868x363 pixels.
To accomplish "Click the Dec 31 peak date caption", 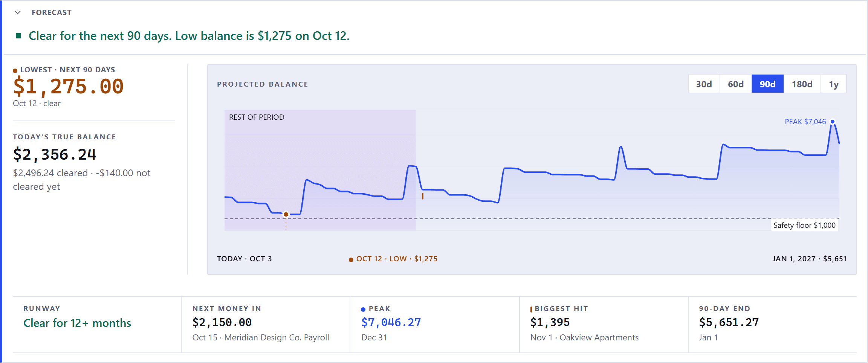I will click(x=374, y=337).
